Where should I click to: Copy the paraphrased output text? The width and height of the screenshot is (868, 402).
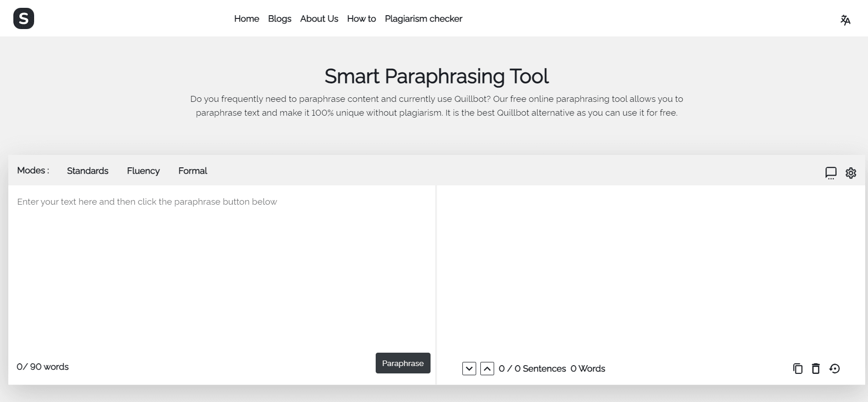click(797, 368)
